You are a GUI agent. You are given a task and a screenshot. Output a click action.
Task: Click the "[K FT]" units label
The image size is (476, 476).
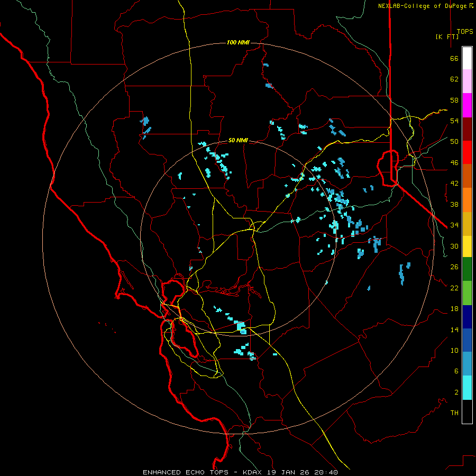(447, 36)
